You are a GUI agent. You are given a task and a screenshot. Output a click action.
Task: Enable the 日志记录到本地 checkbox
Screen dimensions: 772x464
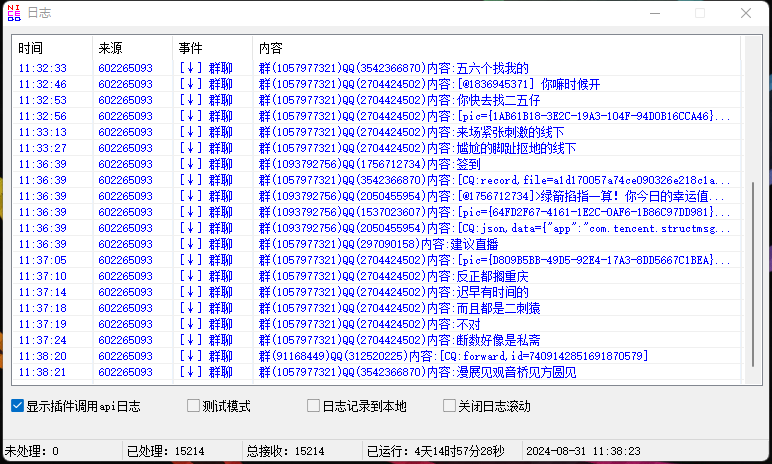pos(313,406)
